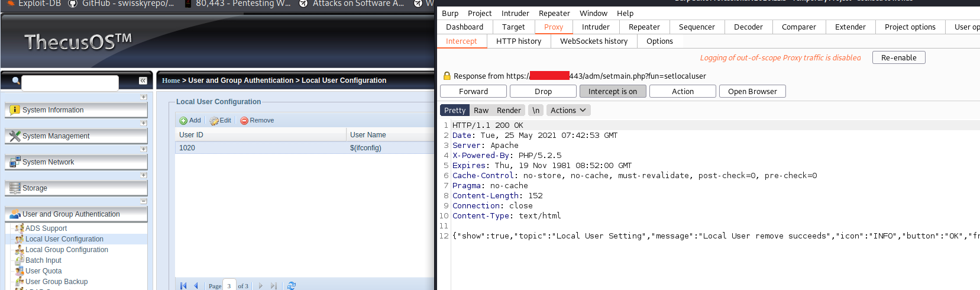Viewport: 980px width, 290px height.
Task: Click the Add user icon
Action: [183, 121]
